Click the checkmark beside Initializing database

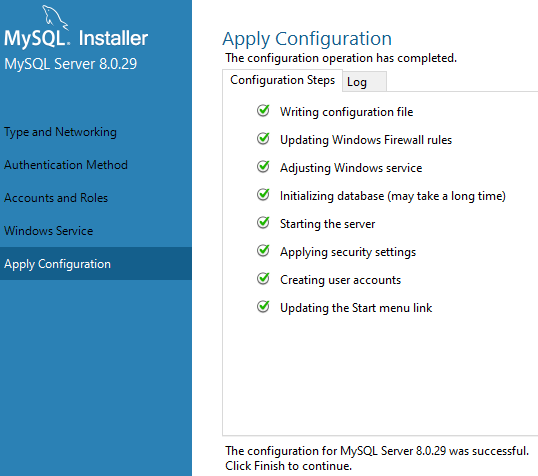264,195
